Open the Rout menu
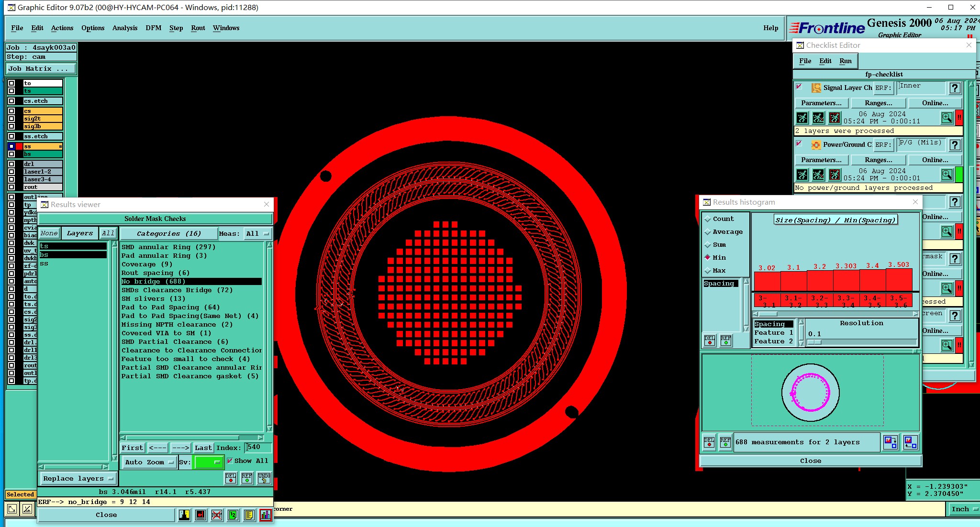 (198, 28)
